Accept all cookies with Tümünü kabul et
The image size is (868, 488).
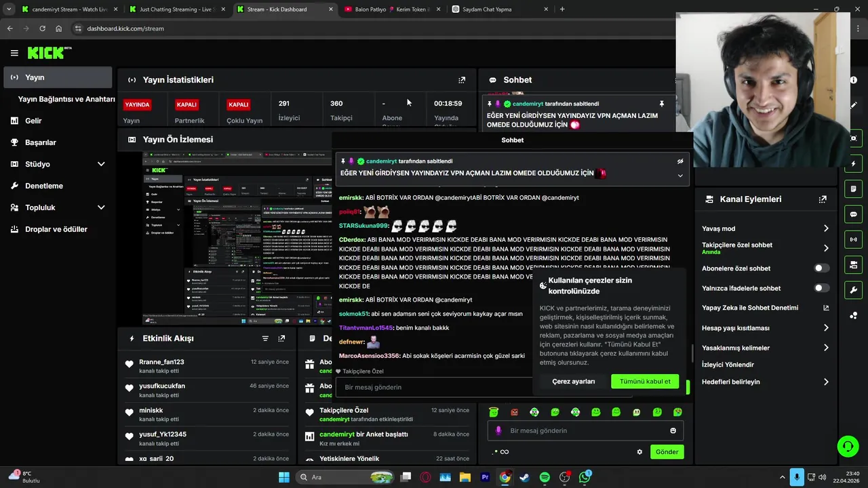coord(645,382)
